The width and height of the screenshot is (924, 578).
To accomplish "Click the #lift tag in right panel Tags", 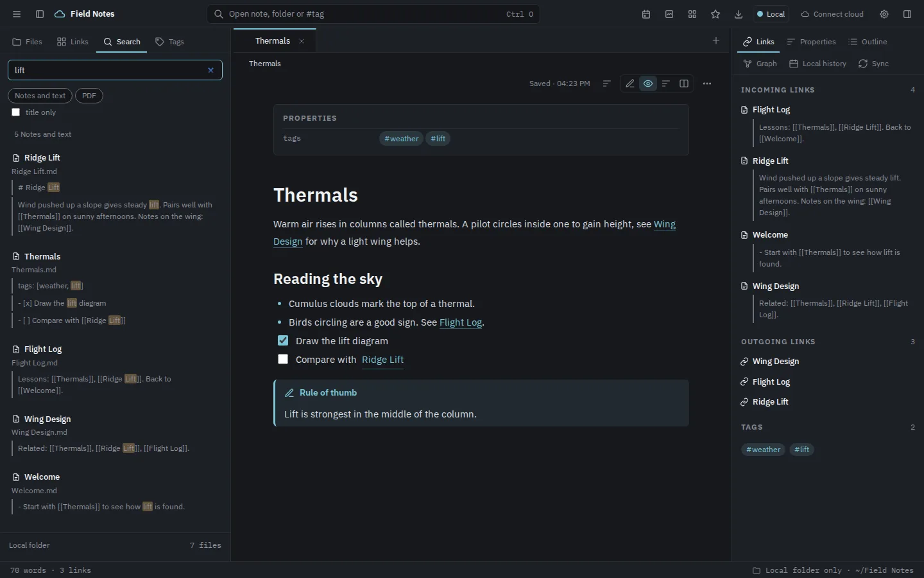I will click(801, 450).
